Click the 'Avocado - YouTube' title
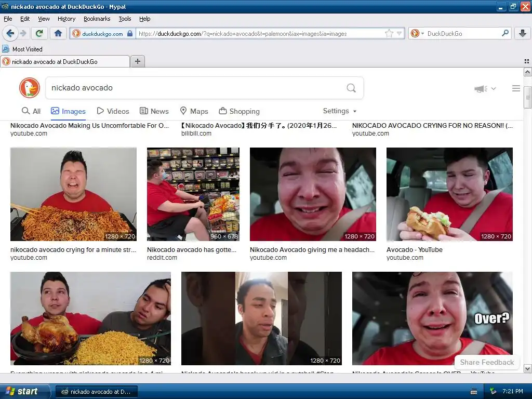This screenshot has height=399, width=532. [414, 250]
